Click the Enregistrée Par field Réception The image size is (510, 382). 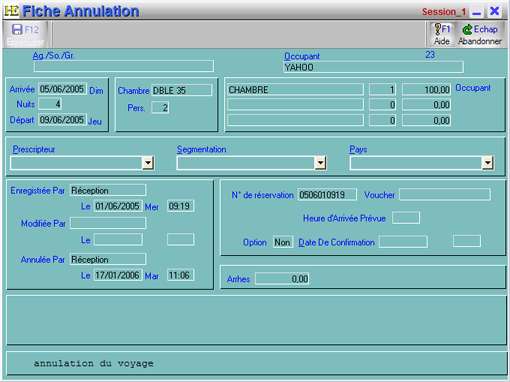108,190
